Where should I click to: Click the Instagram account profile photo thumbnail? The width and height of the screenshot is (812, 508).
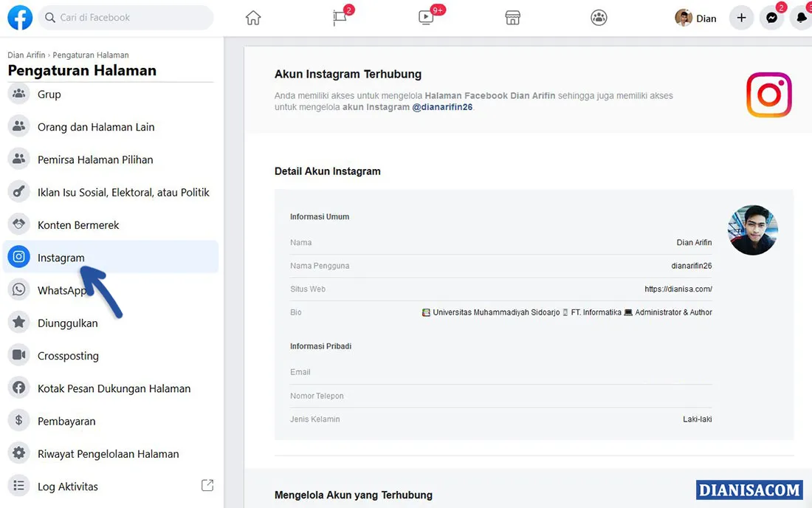(752, 230)
